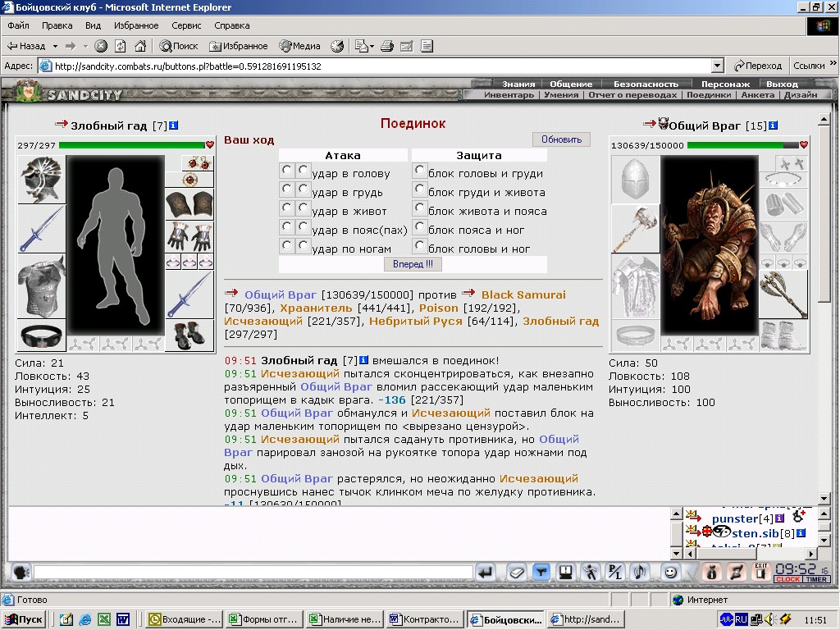Click the money bag icon in bottom bar
The image size is (840, 630).
coord(712,573)
